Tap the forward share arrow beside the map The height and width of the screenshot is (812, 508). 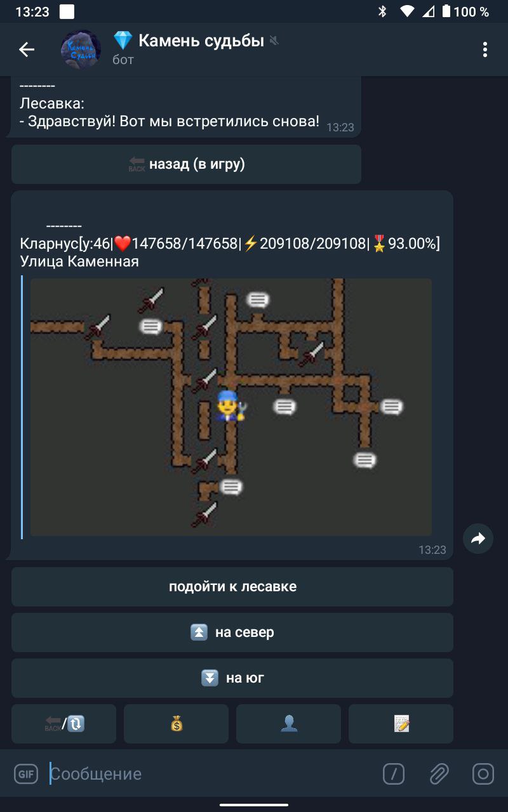click(478, 539)
